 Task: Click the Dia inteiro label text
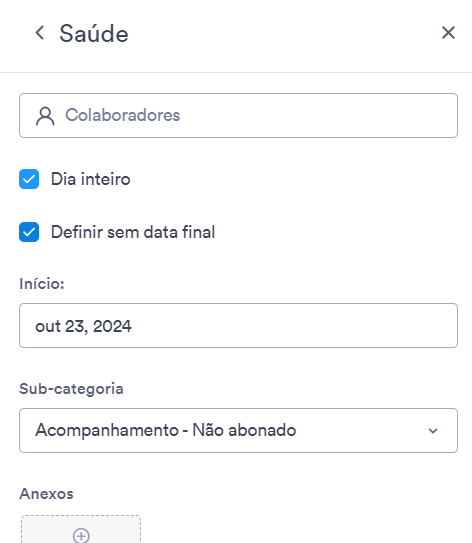(x=91, y=179)
